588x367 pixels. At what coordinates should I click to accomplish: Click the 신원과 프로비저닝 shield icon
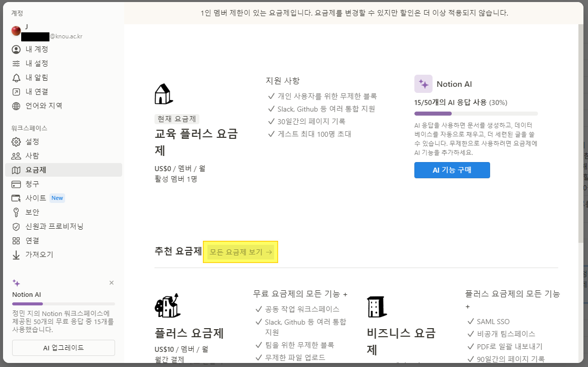[x=16, y=227]
